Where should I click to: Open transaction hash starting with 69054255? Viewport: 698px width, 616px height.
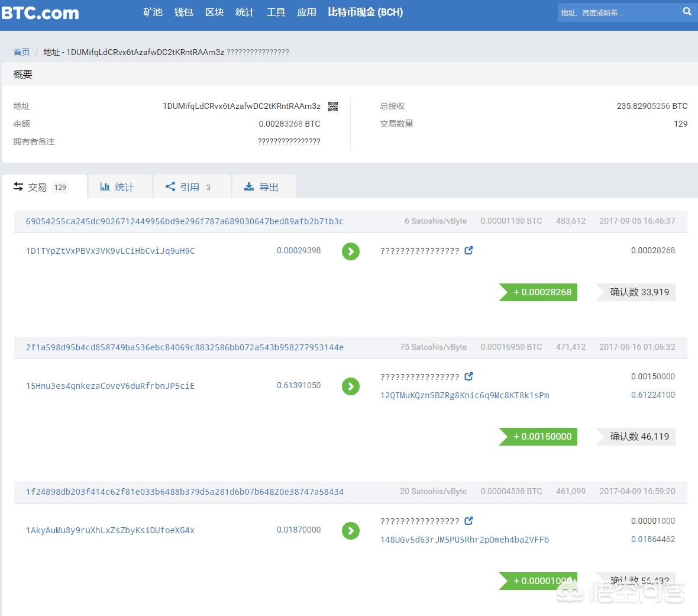pos(185,221)
